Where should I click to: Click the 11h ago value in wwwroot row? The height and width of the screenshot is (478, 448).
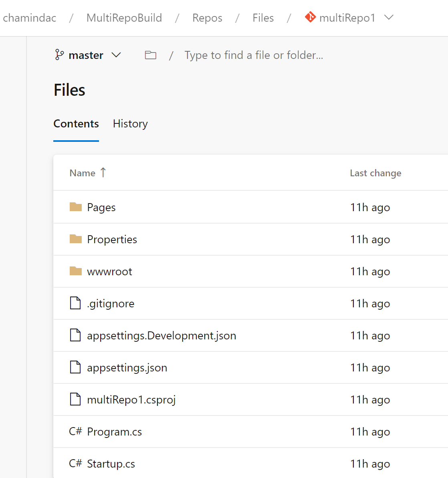(370, 271)
